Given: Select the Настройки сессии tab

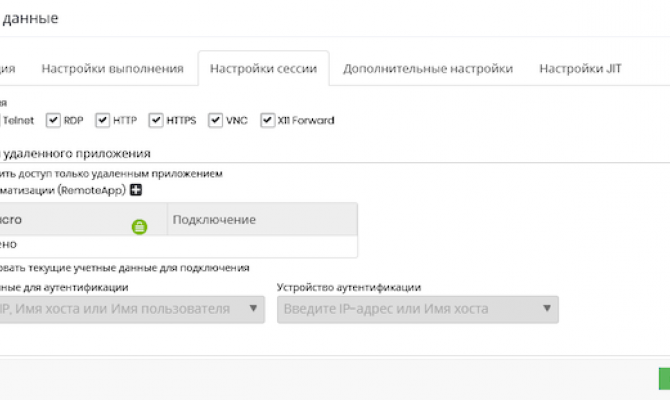Looking at the screenshot, I should [263, 69].
